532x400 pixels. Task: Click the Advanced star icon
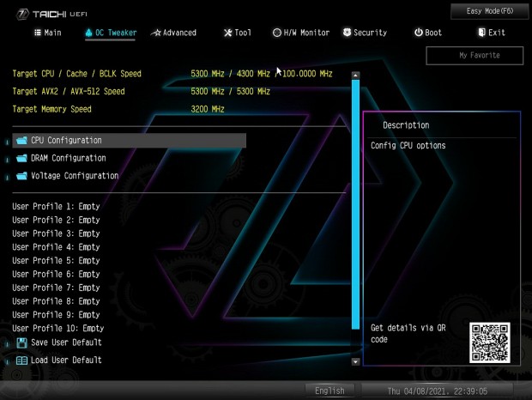[155, 33]
